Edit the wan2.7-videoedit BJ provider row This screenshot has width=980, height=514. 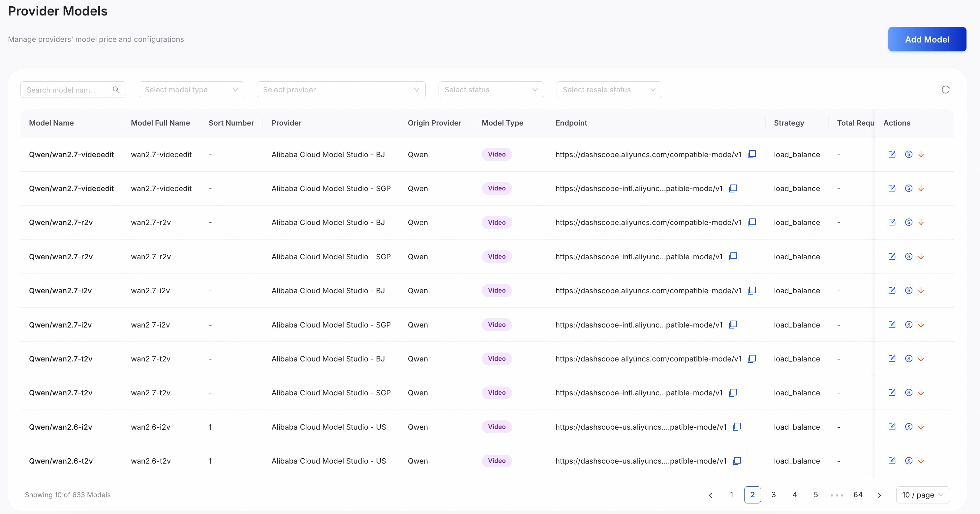click(x=892, y=154)
